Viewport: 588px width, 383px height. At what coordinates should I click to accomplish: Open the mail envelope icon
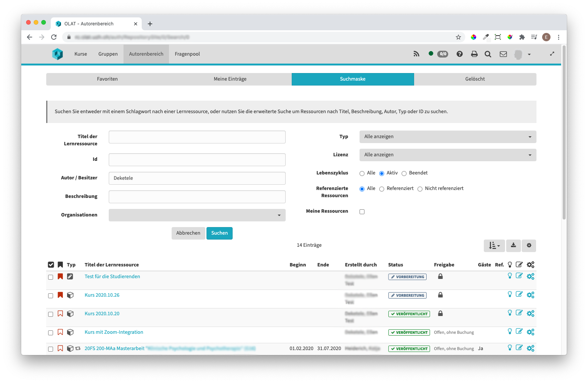coord(503,54)
